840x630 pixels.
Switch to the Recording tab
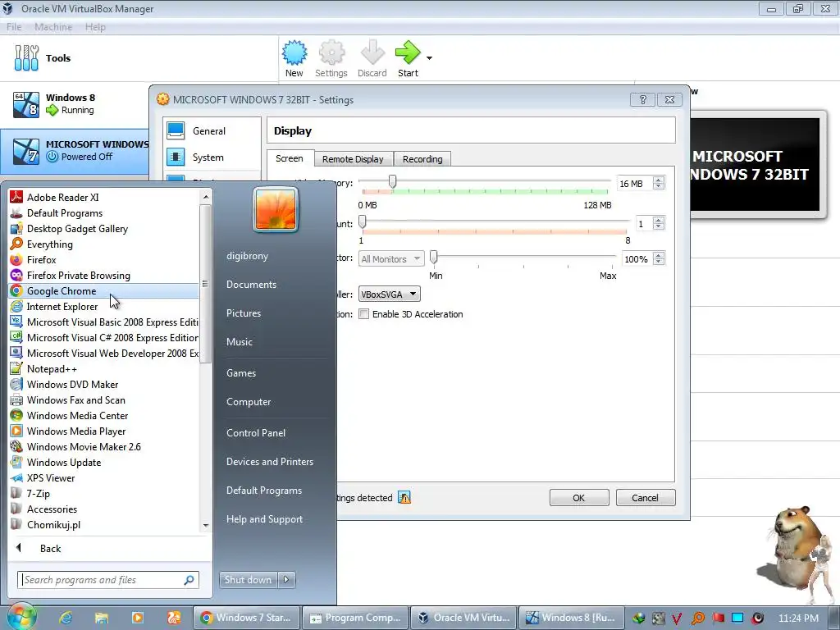(422, 159)
